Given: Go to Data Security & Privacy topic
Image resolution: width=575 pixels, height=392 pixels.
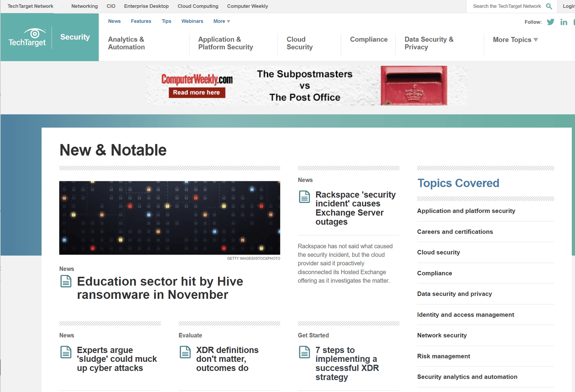Looking at the screenshot, I should tap(429, 43).
